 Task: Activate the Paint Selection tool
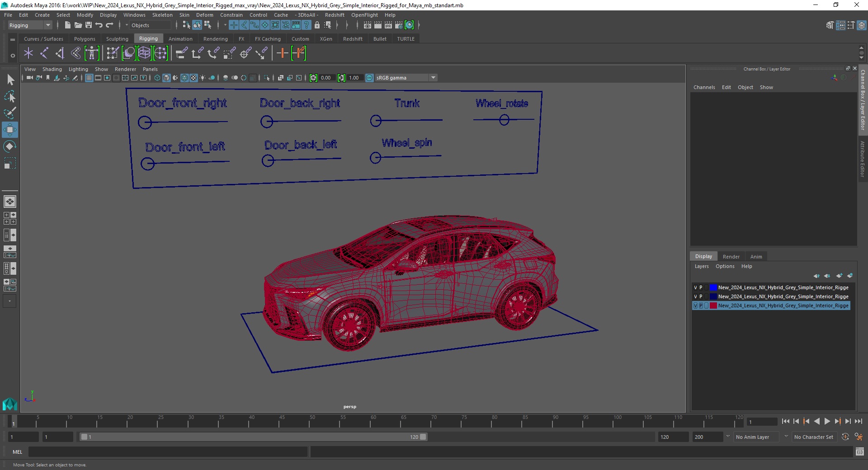[10, 113]
